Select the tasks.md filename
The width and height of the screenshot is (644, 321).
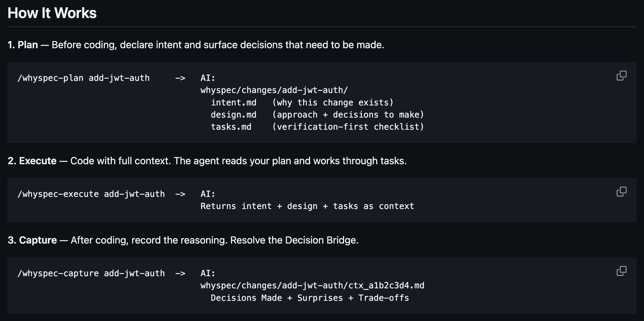(x=231, y=127)
